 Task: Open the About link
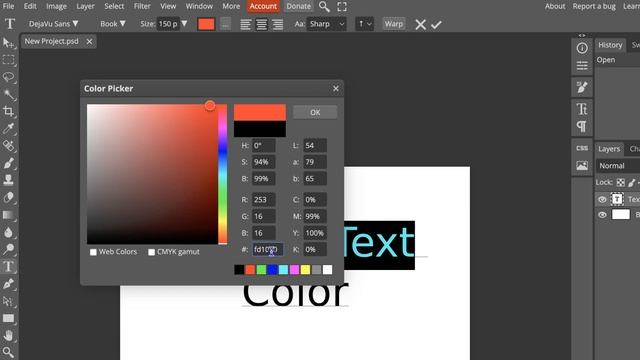(555, 6)
